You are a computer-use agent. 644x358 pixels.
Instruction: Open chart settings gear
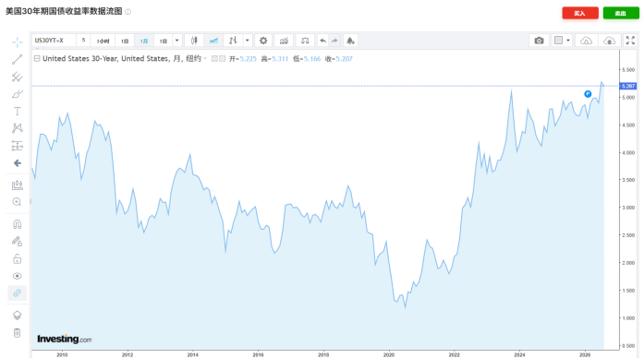click(263, 41)
